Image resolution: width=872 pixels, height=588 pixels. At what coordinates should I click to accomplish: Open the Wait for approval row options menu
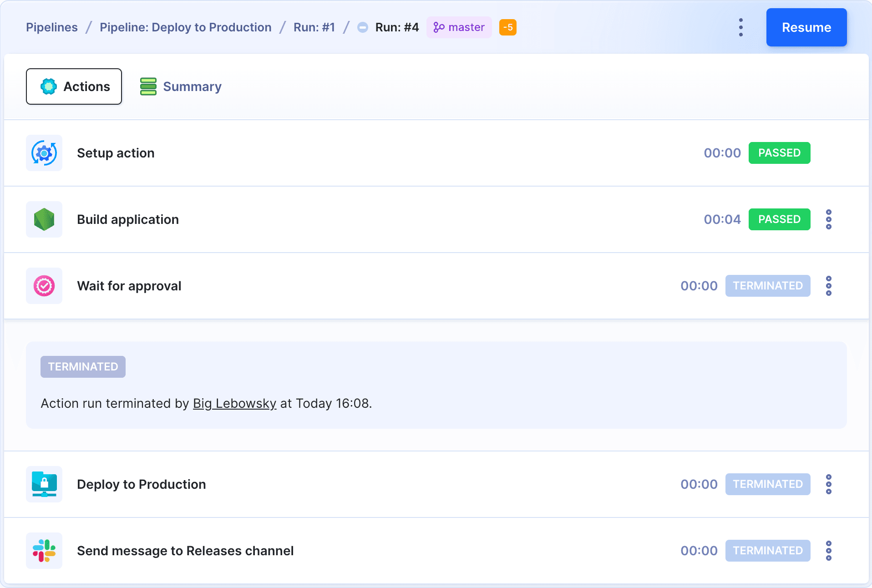pyautogui.click(x=828, y=286)
